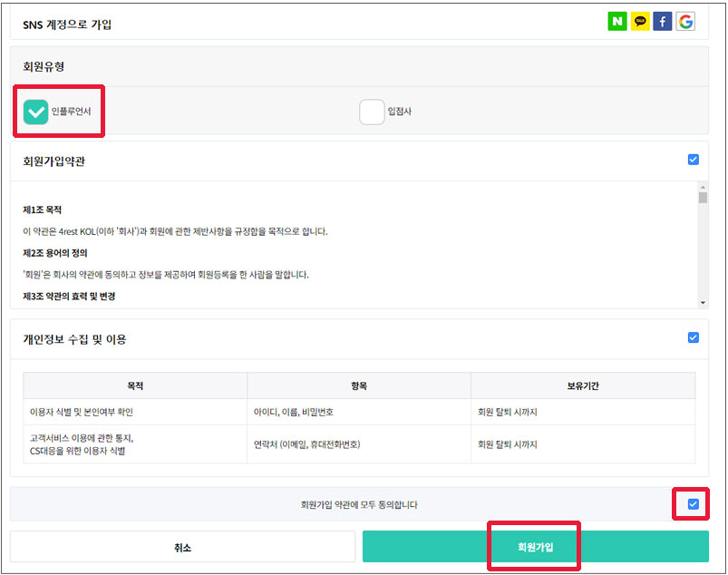728x575 pixels.
Task: Select the 입점사 member type checkbox
Action: [372, 112]
